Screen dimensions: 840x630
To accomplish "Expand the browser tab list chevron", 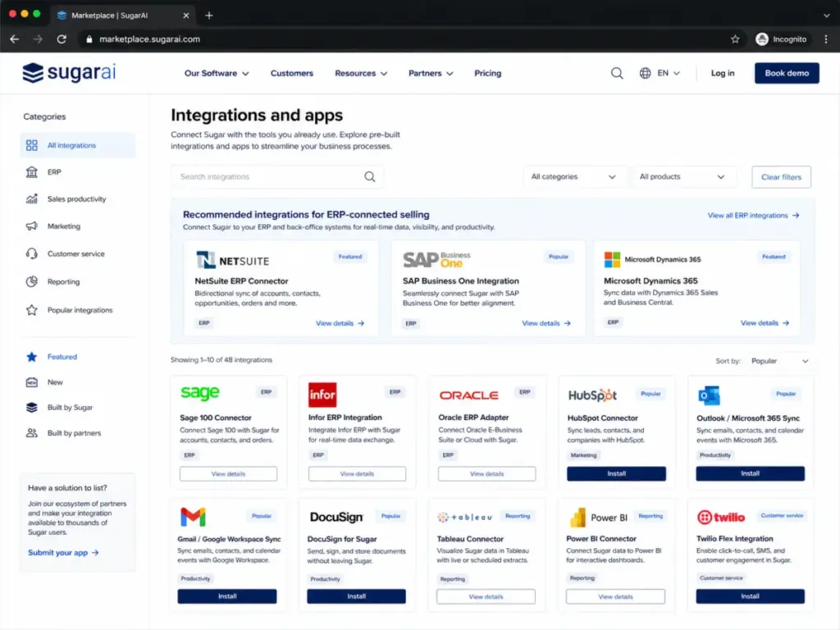I will (x=826, y=16).
